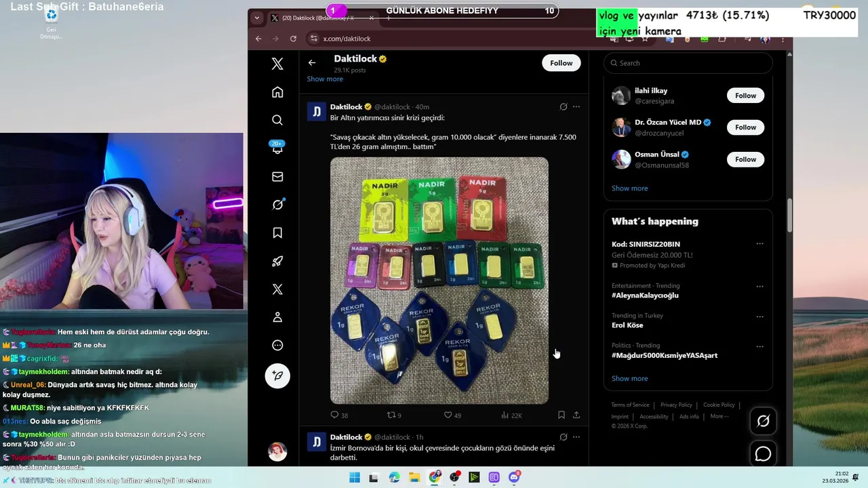This screenshot has width=868, height=488.
Task: Open Notifications bell with 20+ badge
Action: click(277, 148)
